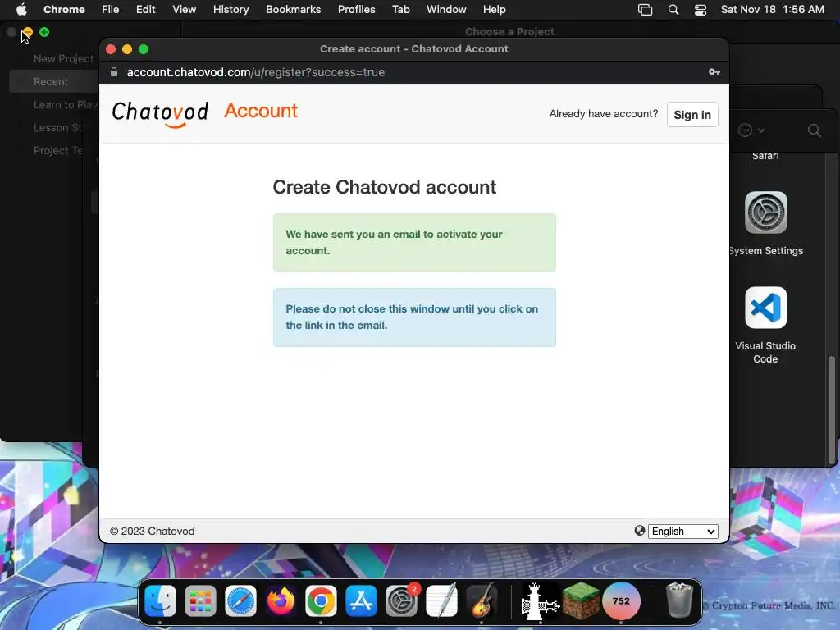Open the View menu

click(x=184, y=9)
